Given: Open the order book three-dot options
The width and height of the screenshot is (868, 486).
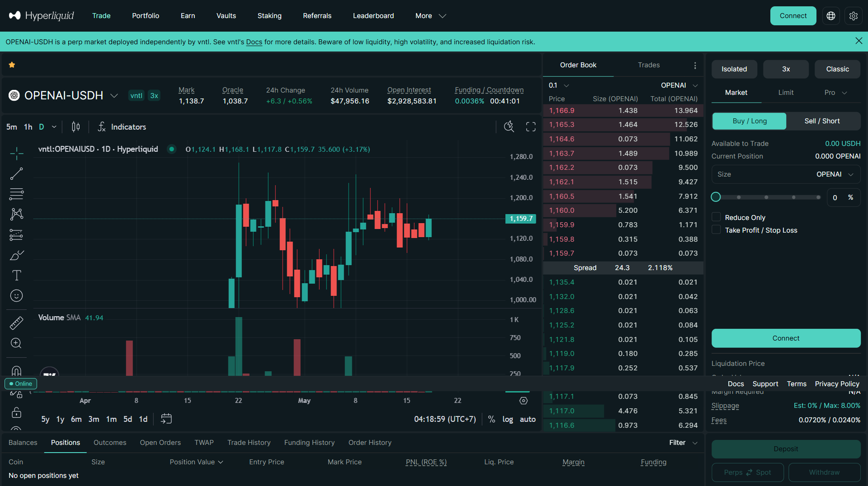Looking at the screenshot, I should 695,65.
